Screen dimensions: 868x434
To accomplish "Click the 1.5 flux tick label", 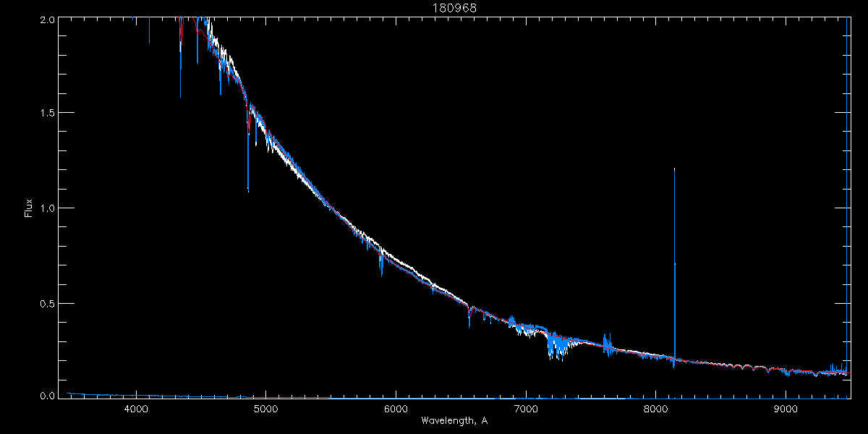I will (x=47, y=113).
